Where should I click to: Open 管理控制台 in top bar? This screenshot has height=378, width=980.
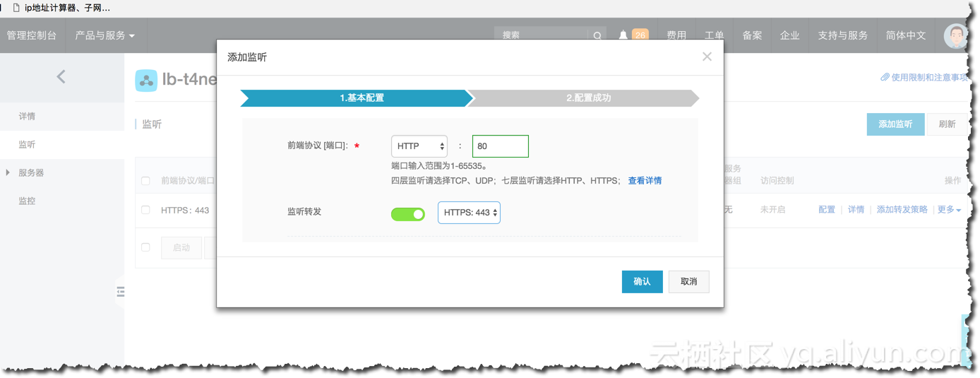click(32, 35)
